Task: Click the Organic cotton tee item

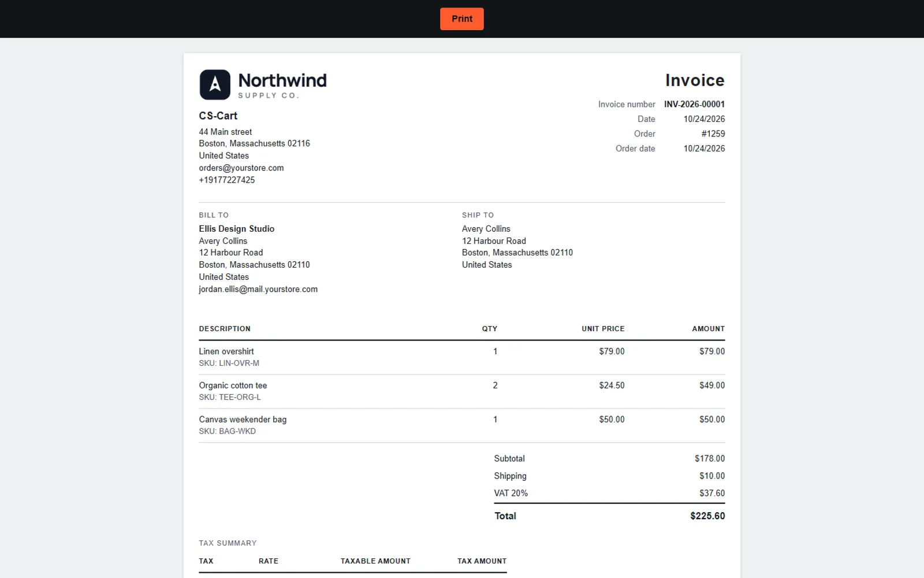Action: (x=233, y=386)
